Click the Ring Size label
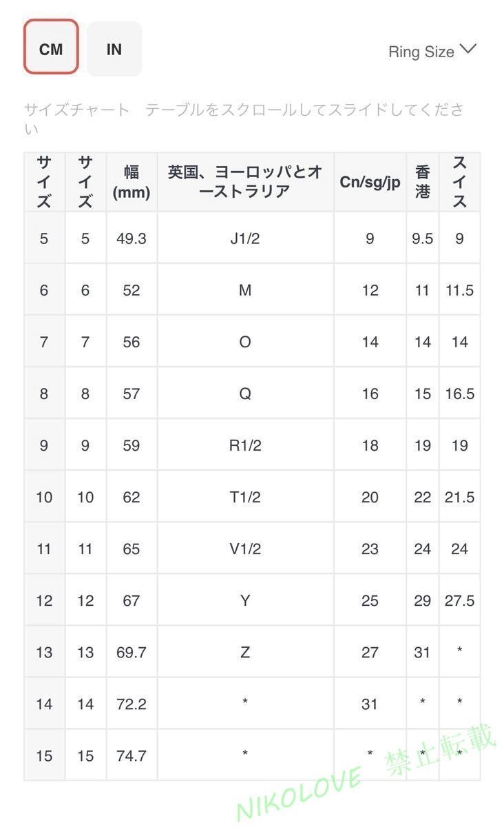This screenshot has width=504, height=827. pos(421,51)
